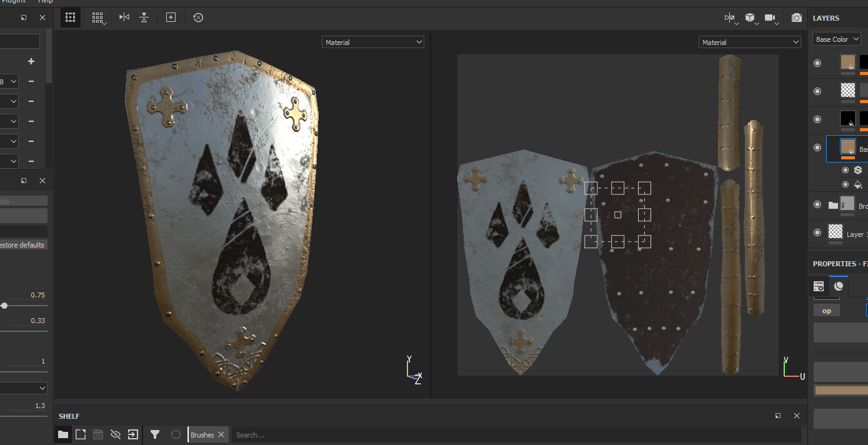Viewport: 868px width, 445px height.
Task: Click the op button in Properties
Action: coord(827,311)
